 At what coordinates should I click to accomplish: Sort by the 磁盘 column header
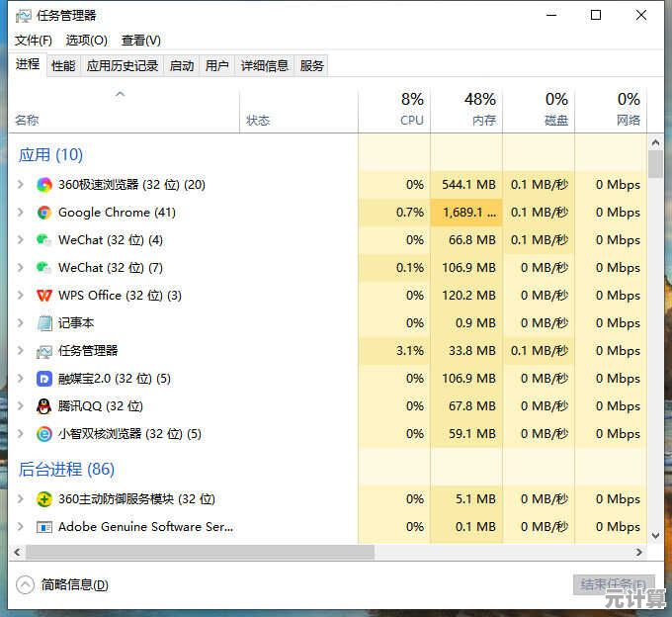coord(539,111)
